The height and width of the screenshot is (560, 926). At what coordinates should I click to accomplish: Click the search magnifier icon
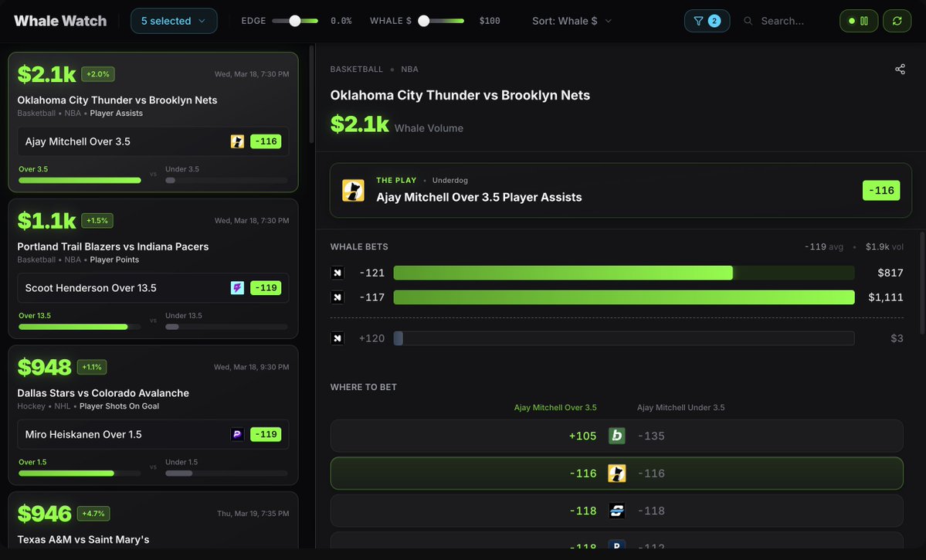[x=748, y=21]
